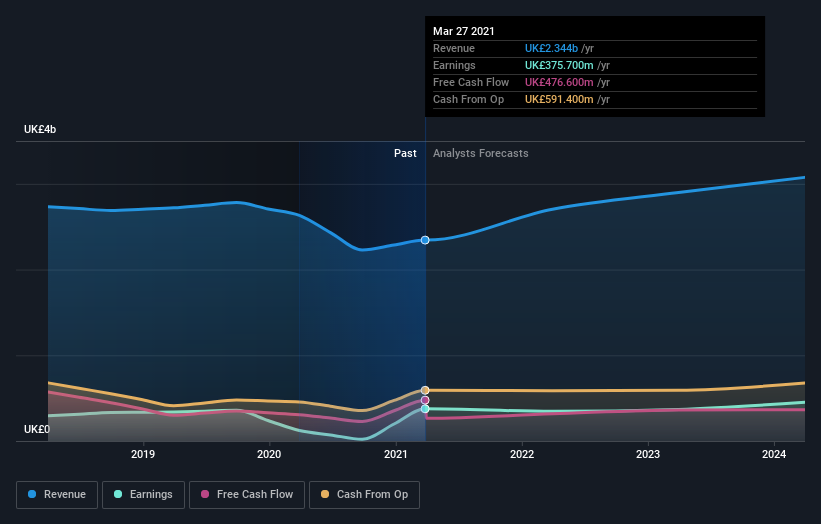Select the Cash From Op data point marker
This screenshot has height=524, width=821.
[x=425, y=390]
